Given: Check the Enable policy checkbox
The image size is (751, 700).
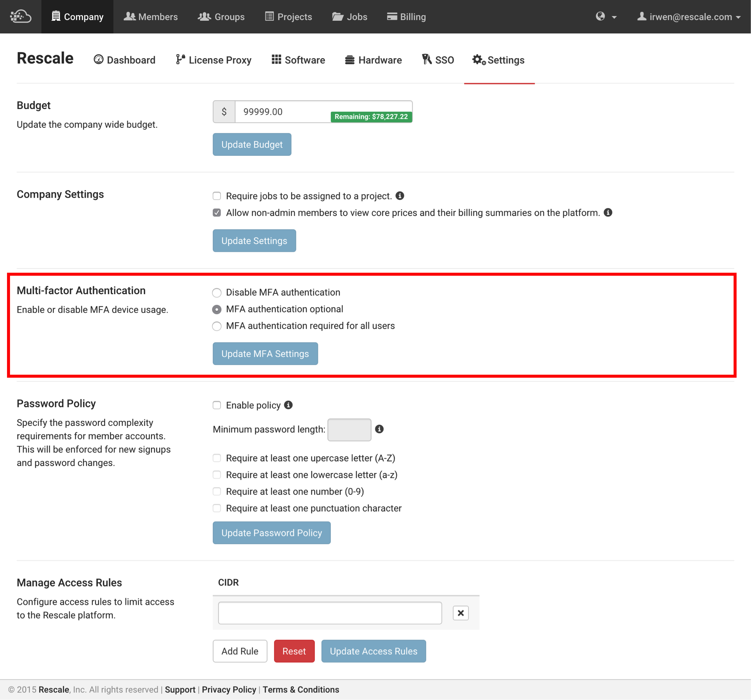Looking at the screenshot, I should [217, 405].
